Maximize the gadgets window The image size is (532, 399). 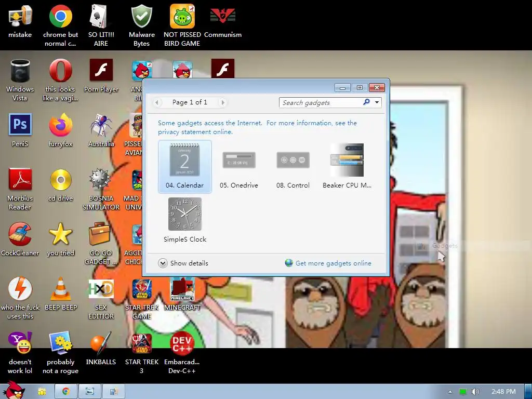click(x=360, y=88)
